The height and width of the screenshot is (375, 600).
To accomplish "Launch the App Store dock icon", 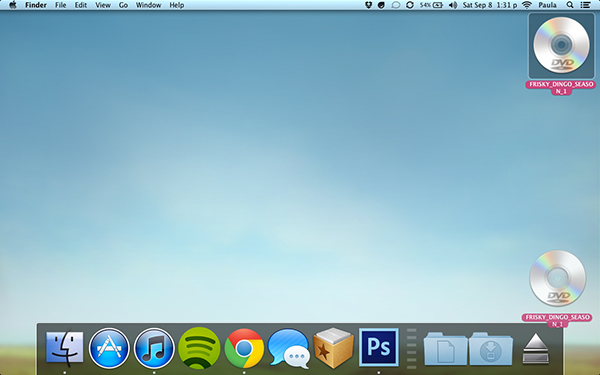I will [109, 348].
